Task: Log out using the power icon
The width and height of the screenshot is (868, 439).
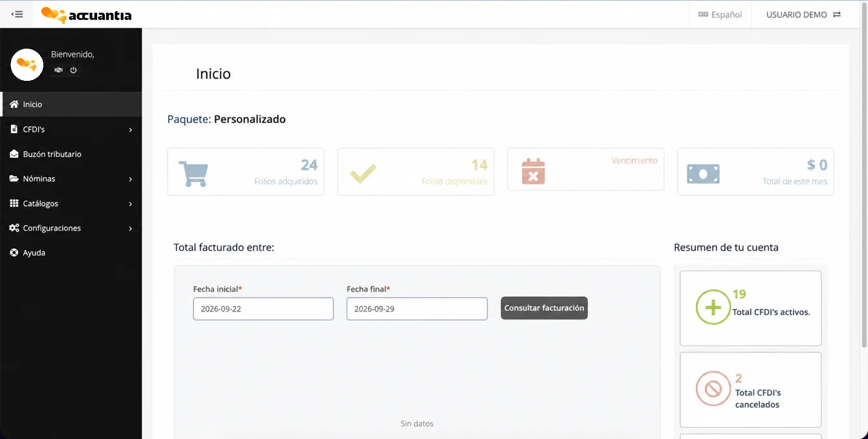Action: (x=73, y=70)
